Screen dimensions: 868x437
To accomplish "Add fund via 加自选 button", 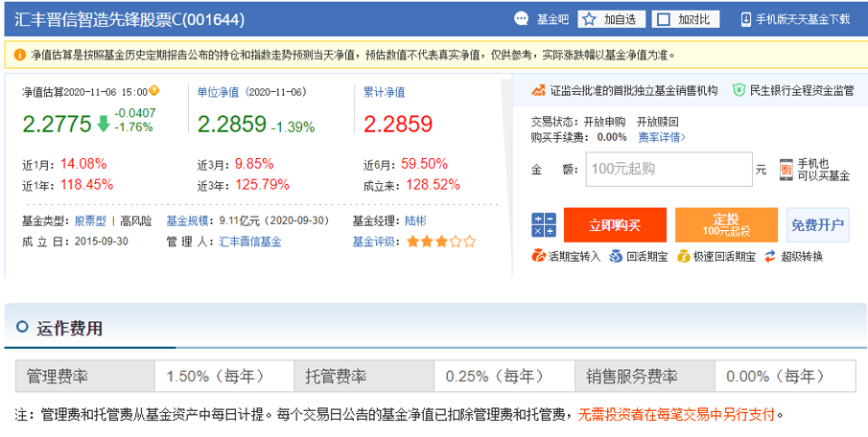I will click(612, 20).
